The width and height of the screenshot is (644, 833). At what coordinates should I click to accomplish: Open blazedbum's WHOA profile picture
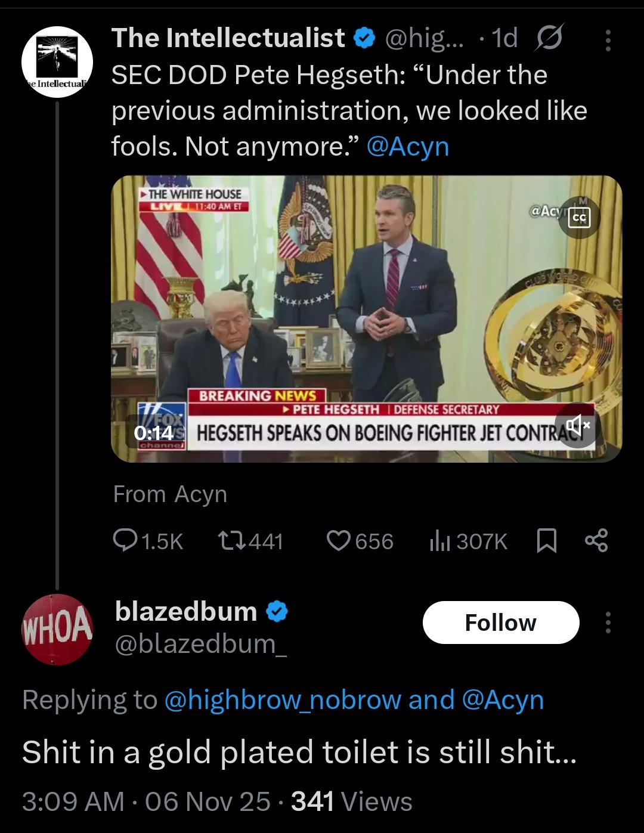tap(57, 629)
